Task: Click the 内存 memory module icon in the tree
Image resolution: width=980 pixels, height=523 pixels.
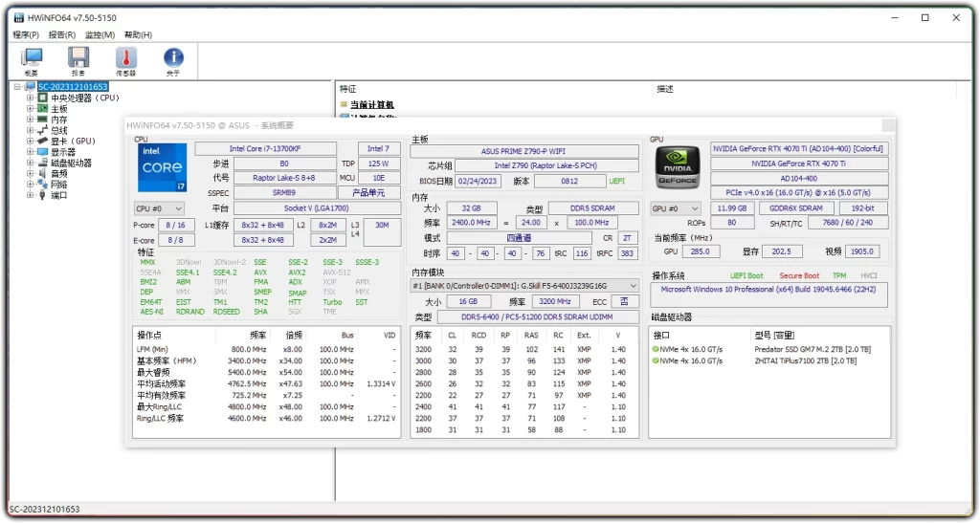Action: [x=42, y=120]
